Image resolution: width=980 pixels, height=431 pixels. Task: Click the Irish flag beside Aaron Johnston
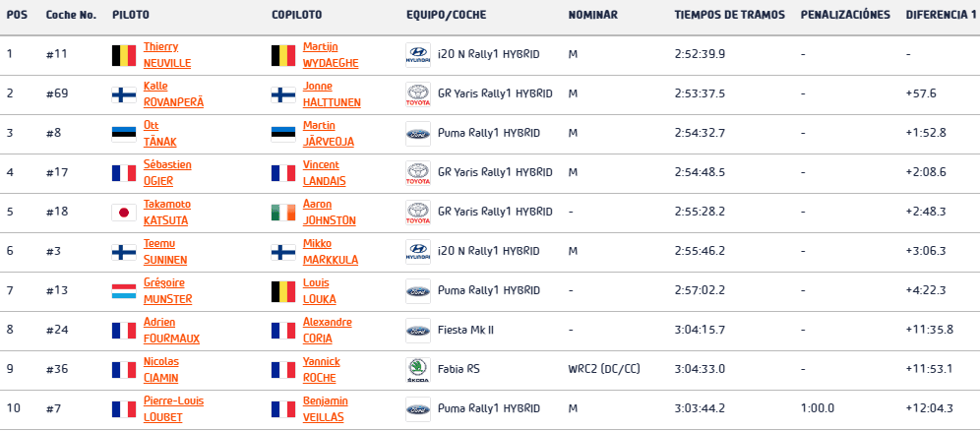[x=283, y=213]
